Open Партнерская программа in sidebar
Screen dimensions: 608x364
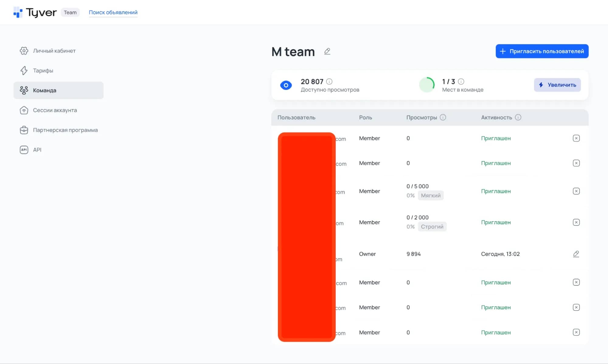[x=58, y=130]
